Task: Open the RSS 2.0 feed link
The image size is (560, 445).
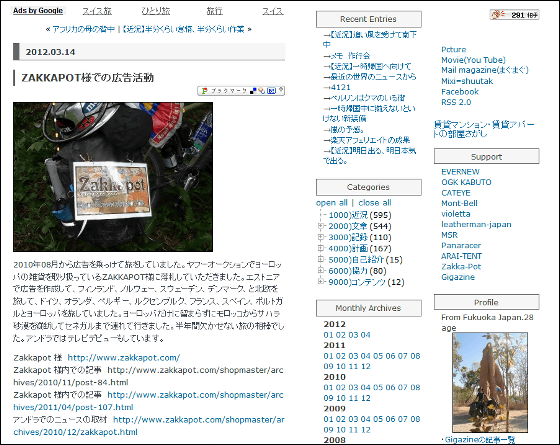Action: [456, 102]
